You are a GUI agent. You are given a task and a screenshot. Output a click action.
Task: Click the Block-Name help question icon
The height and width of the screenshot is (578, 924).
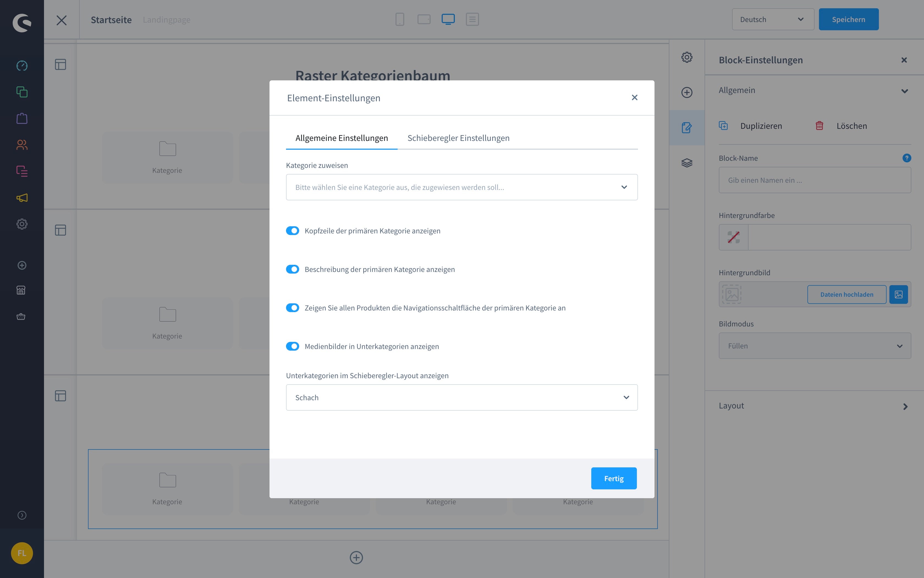906,158
